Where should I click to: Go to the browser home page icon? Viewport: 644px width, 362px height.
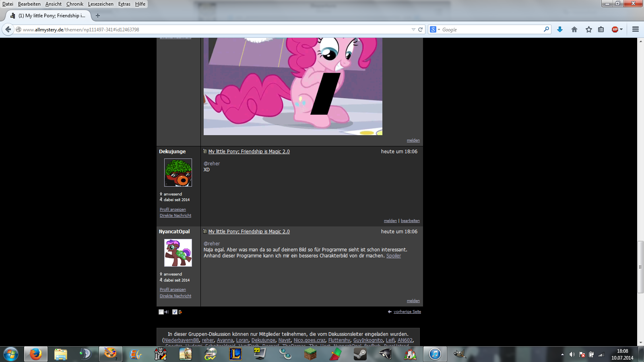[x=574, y=29]
